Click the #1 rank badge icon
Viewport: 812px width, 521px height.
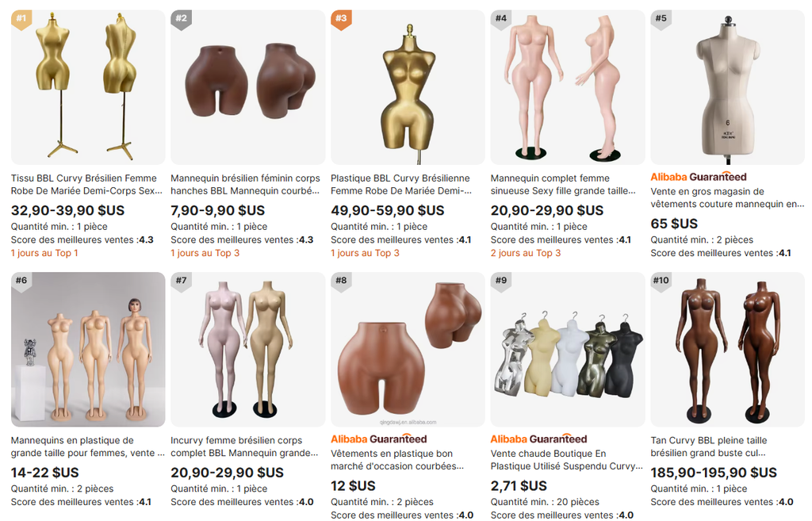click(x=21, y=20)
